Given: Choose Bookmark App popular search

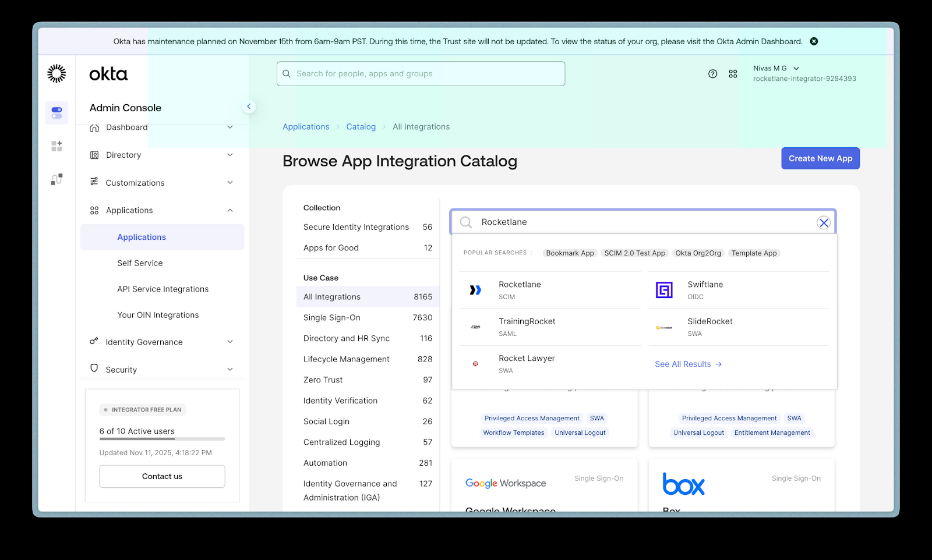Looking at the screenshot, I should point(570,253).
